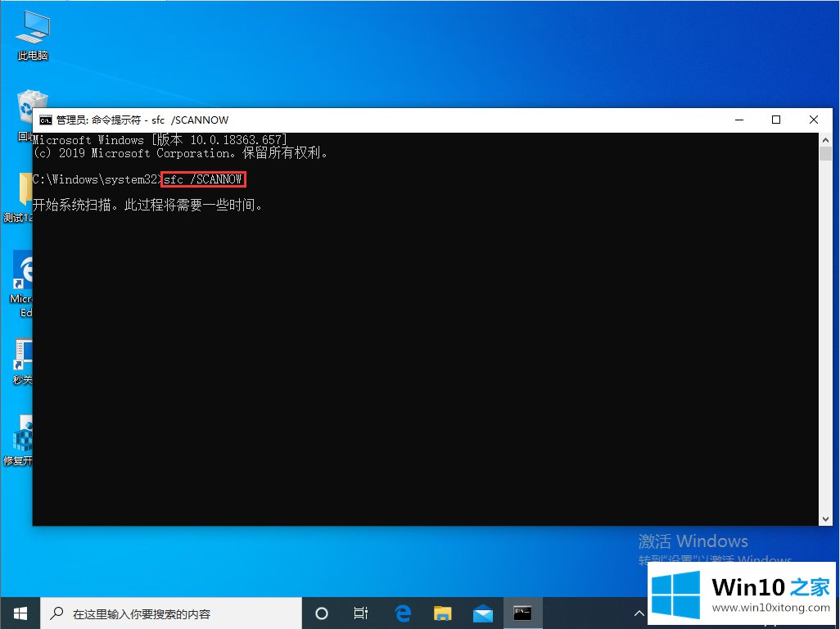Select the 秒关 desktop shortcut icon
This screenshot has height=629, width=840.
coord(23,362)
